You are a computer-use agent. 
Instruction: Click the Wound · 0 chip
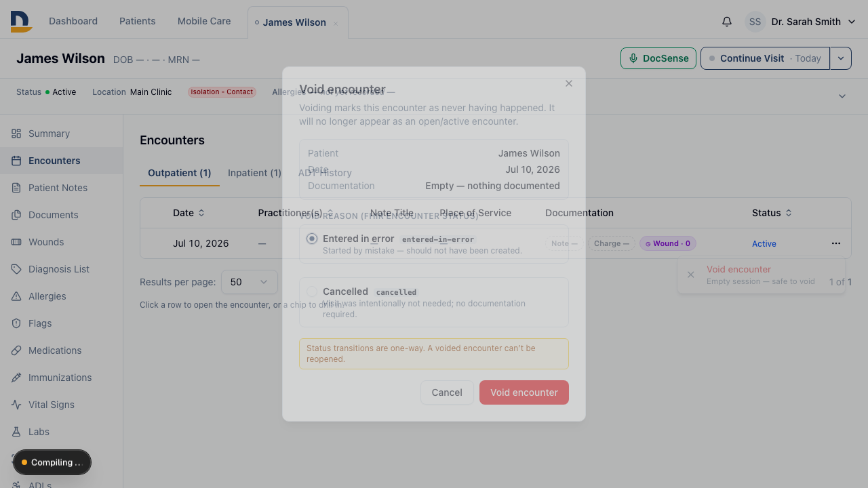click(668, 243)
